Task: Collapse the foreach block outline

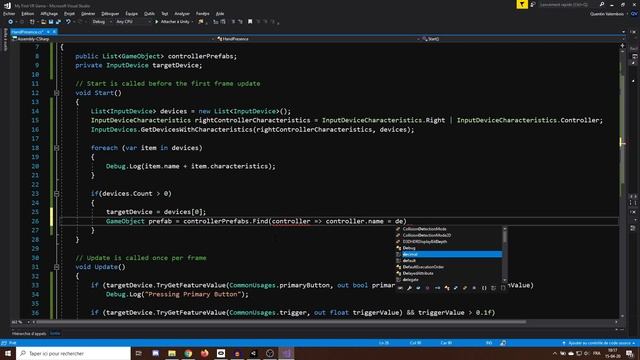Action: coord(57,148)
